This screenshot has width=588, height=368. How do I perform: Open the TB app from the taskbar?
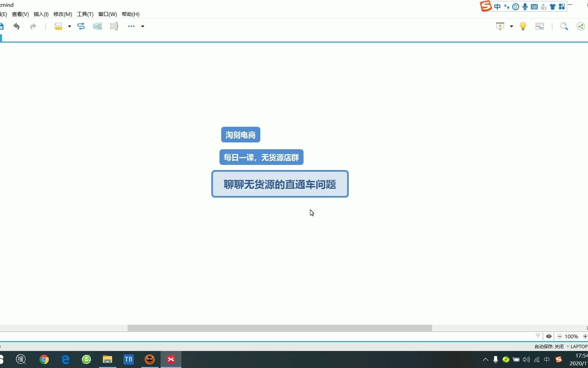coord(129,359)
